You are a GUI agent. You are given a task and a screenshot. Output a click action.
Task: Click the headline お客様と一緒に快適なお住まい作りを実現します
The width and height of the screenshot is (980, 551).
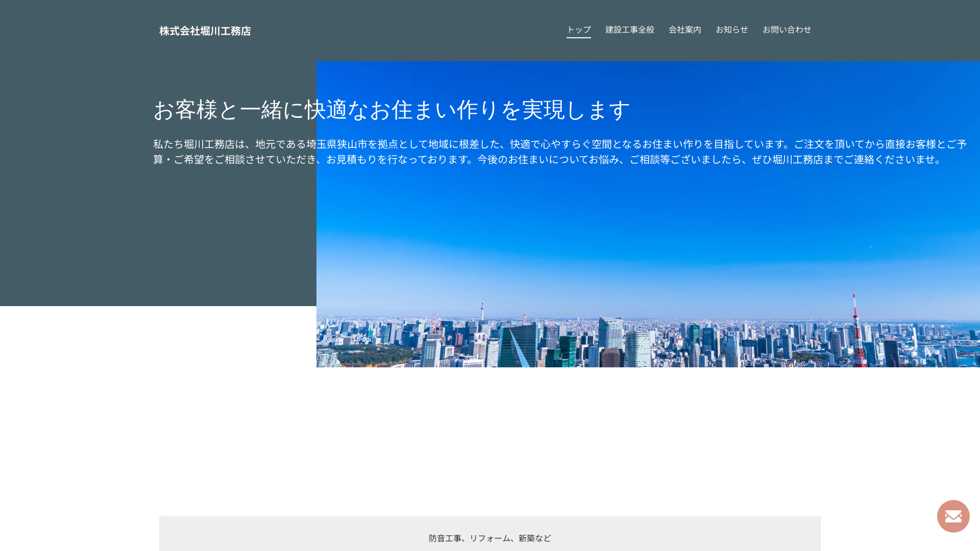click(392, 110)
